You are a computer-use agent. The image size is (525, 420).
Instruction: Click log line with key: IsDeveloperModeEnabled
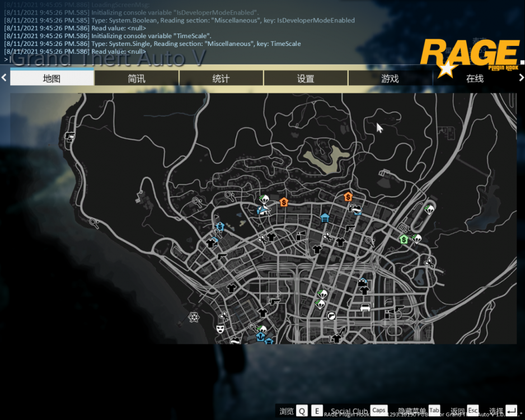click(x=180, y=20)
